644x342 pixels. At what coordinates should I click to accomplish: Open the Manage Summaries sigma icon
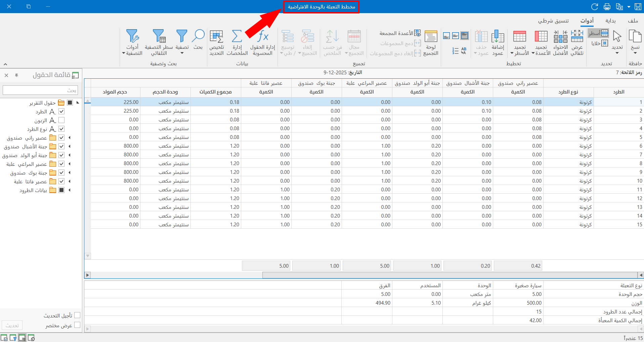(x=237, y=36)
